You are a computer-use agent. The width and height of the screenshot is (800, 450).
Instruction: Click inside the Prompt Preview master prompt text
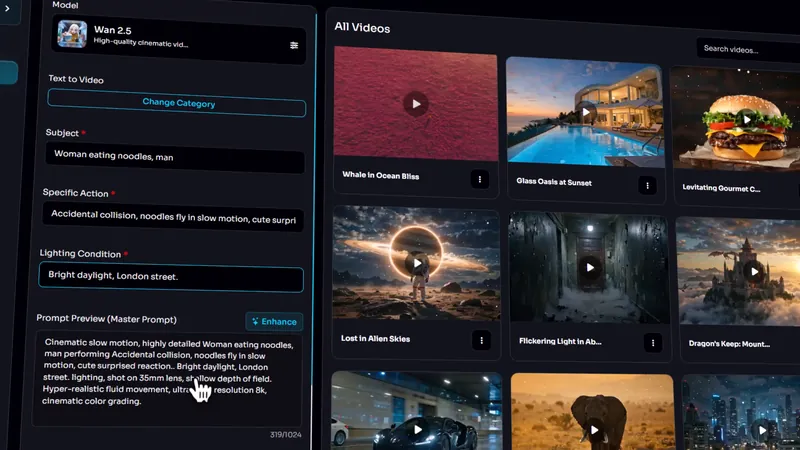[x=167, y=379]
